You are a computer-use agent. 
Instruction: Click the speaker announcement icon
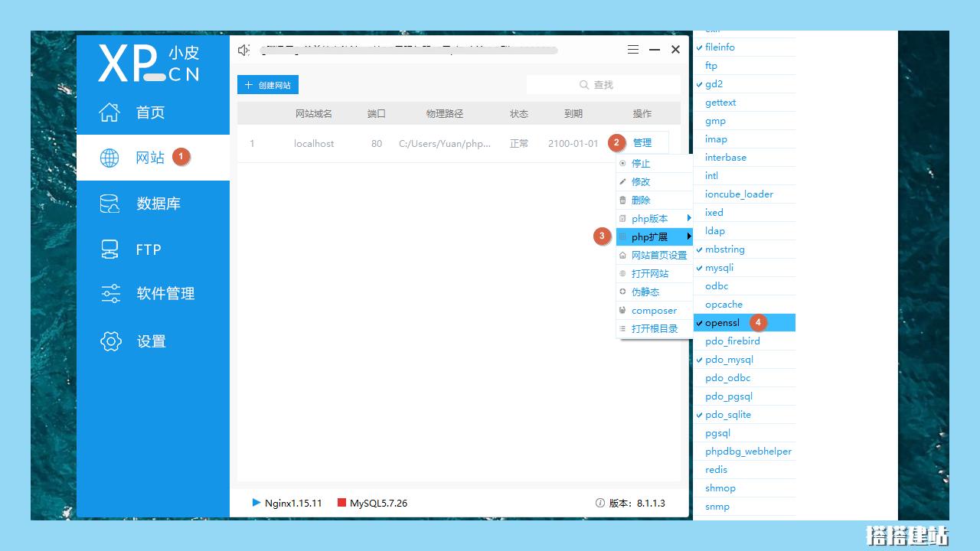point(243,50)
